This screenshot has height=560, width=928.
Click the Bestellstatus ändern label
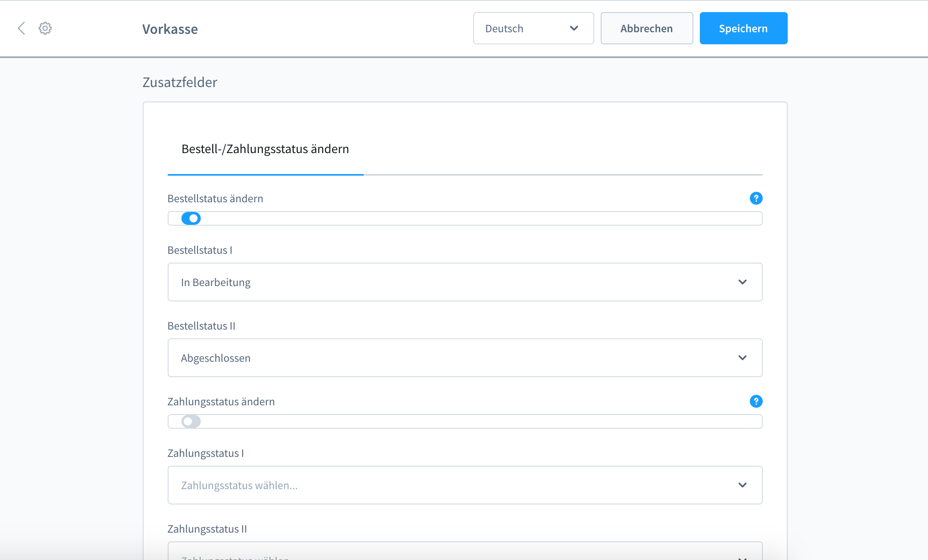[215, 199]
